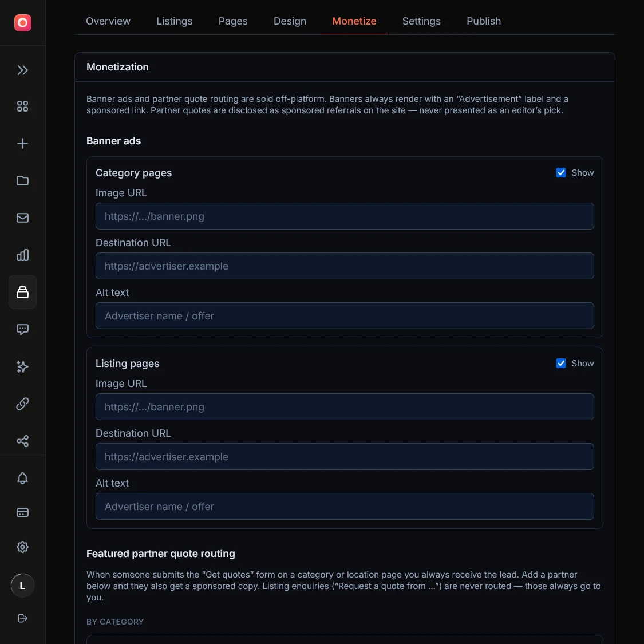Switch to the Pages tab
644x644 pixels.
233,21
